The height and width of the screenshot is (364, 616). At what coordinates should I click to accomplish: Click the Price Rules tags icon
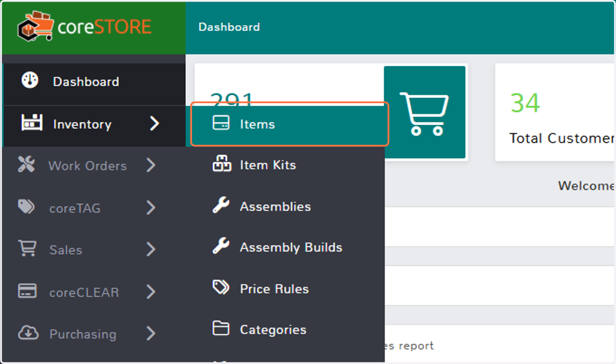pyautogui.click(x=221, y=288)
